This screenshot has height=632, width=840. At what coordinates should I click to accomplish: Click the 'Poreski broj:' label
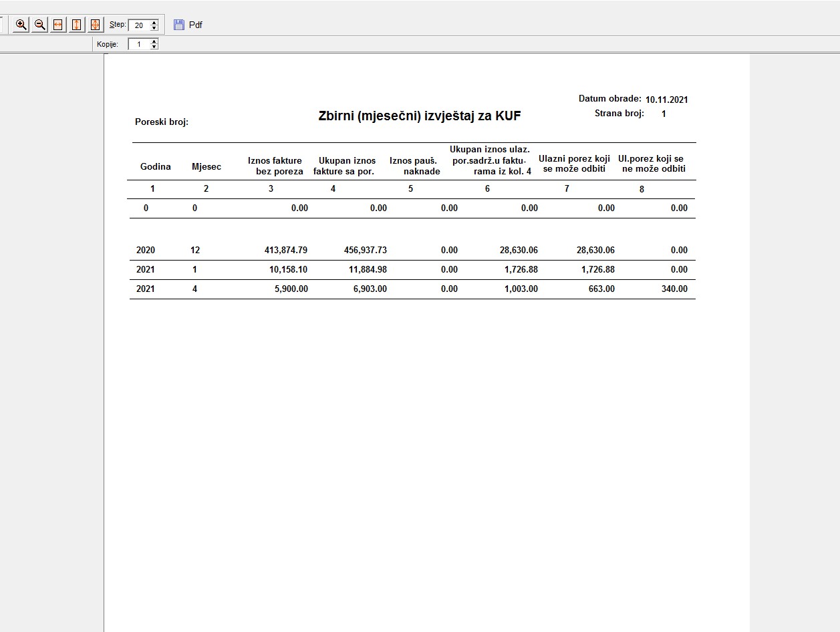(162, 122)
